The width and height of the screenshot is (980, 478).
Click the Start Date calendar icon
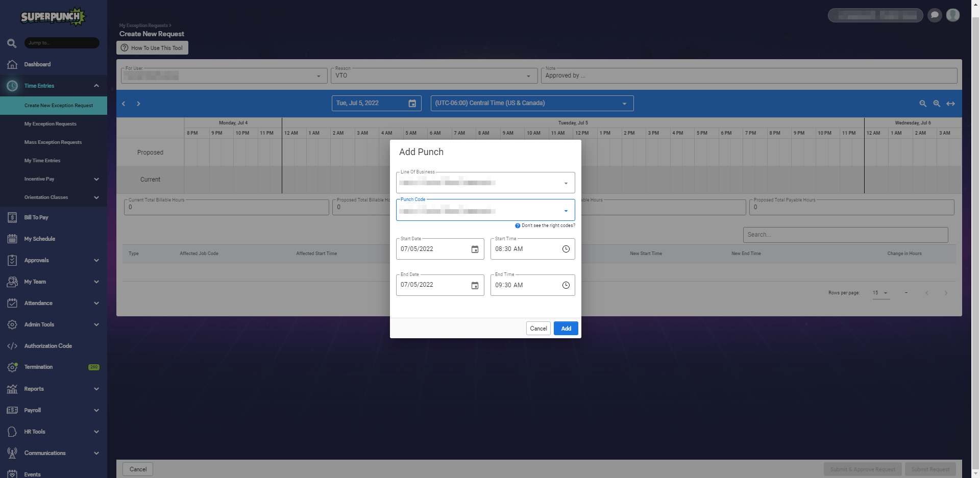(475, 249)
